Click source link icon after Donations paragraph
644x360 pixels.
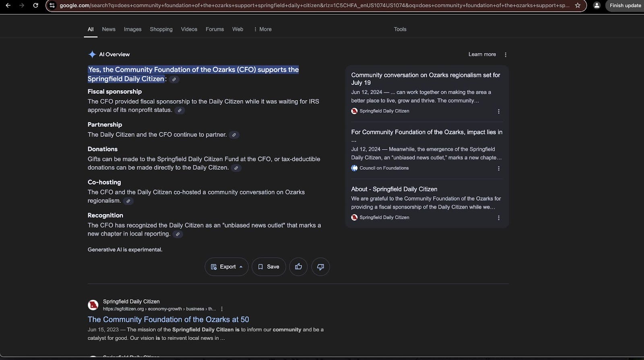[x=236, y=168]
